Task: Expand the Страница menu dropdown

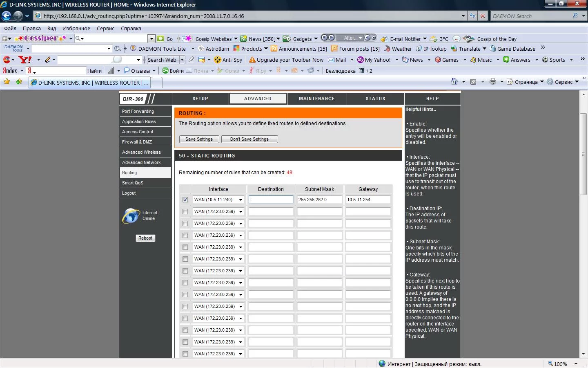Action: [x=542, y=82]
